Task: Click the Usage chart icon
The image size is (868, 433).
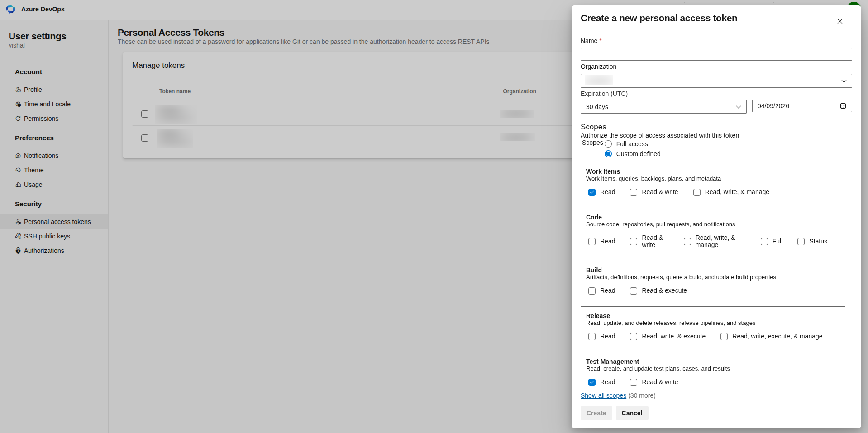Action: [x=18, y=185]
